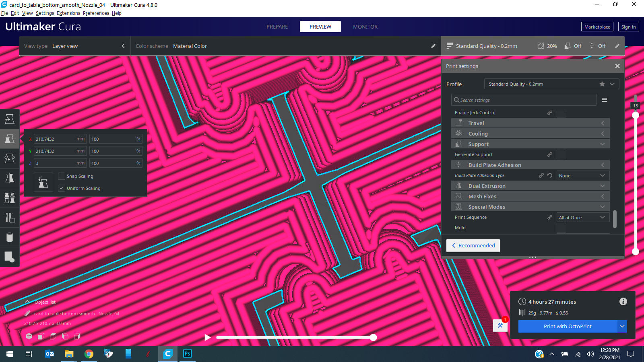Revert the Build Plate Adhesion Type setting
Screen dimensions: 644x362
[x=550, y=176]
